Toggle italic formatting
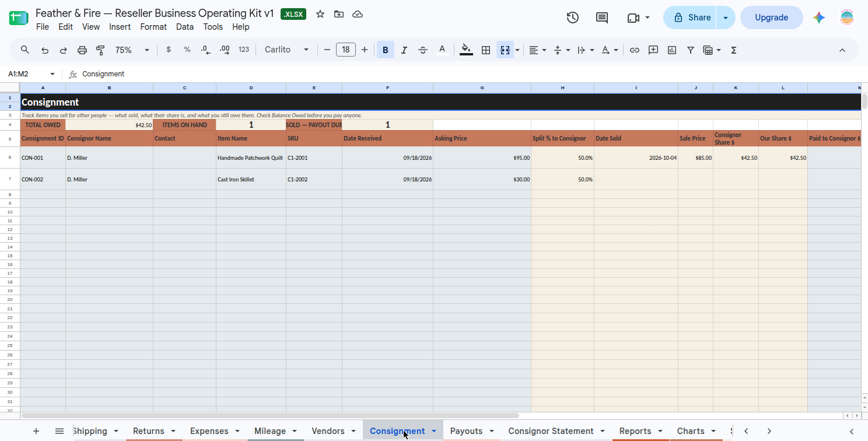 (404, 50)
